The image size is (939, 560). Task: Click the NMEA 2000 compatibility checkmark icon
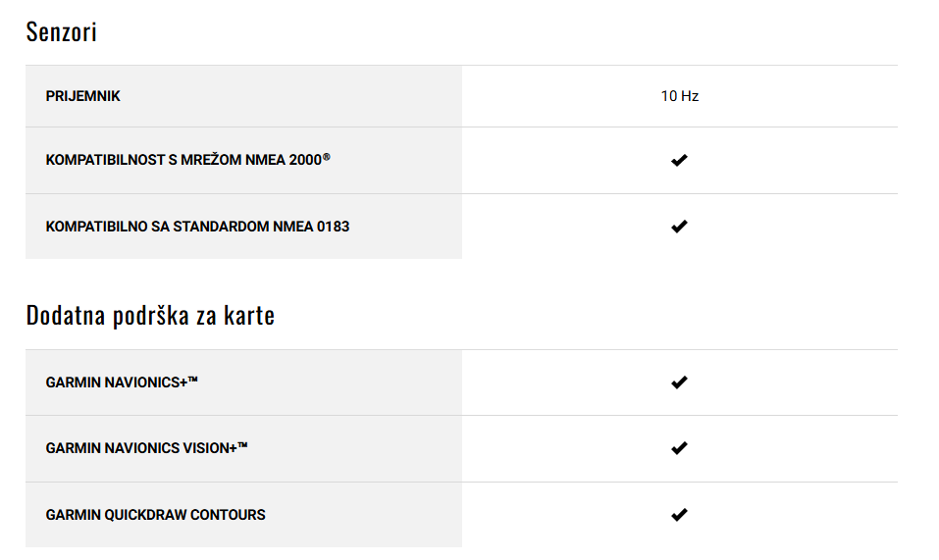coord(679,160)
